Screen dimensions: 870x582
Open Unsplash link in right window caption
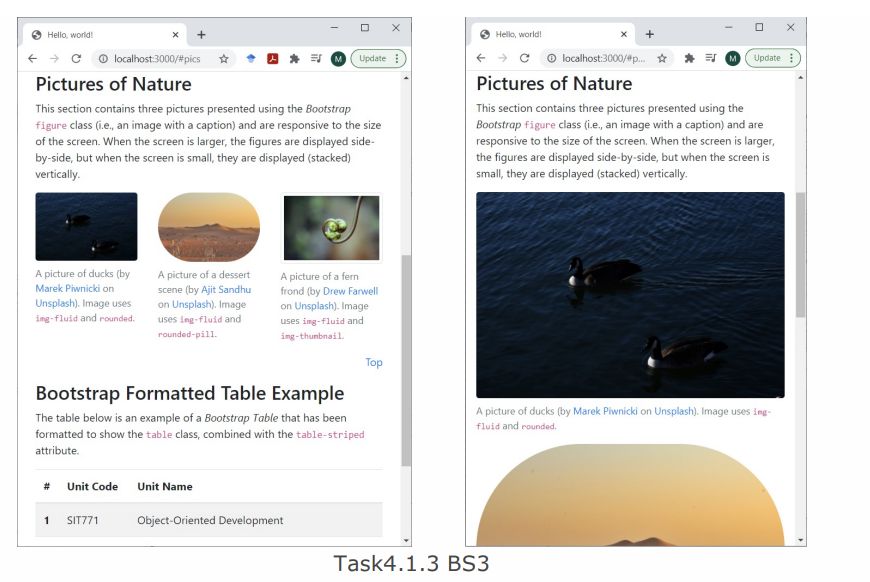click(674, 411)
